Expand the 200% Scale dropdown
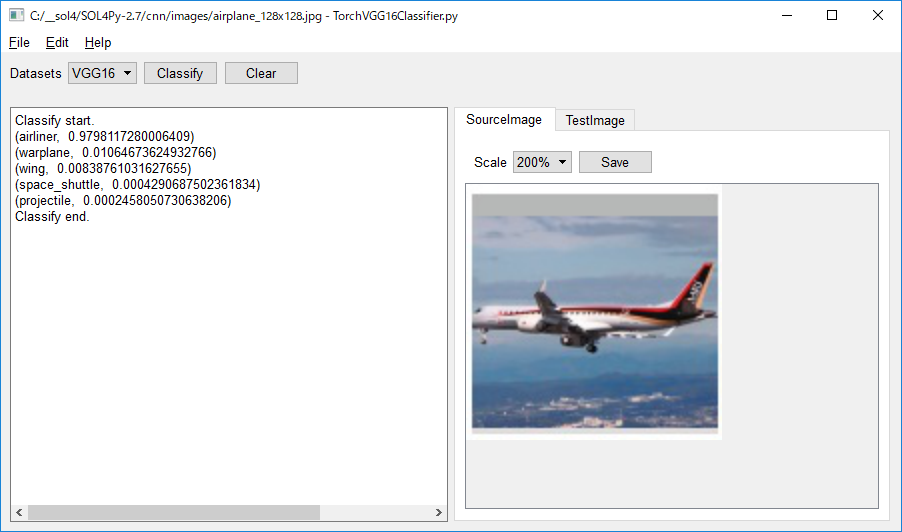The height and width of the screenshot is (532, 902). tap(542, 162)
